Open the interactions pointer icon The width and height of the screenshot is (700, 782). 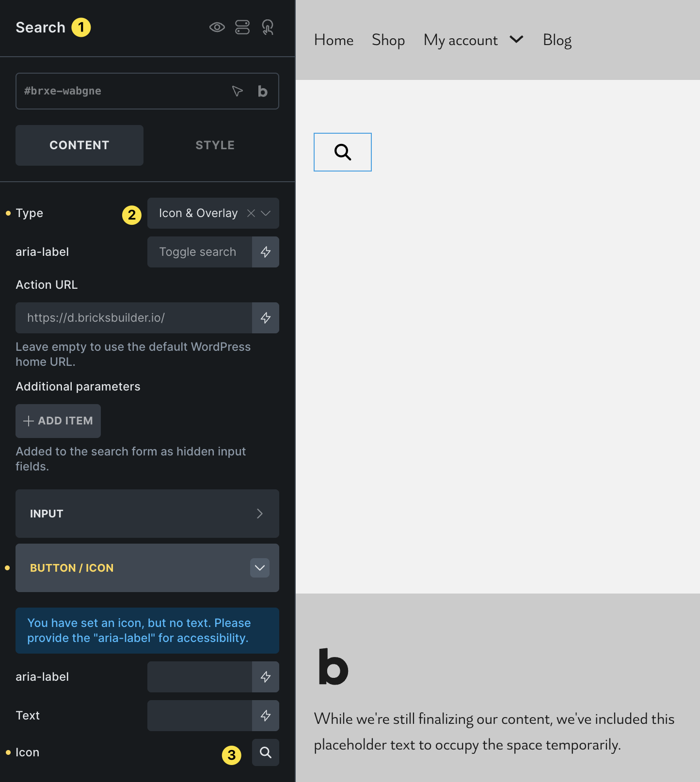coord(268,27)
